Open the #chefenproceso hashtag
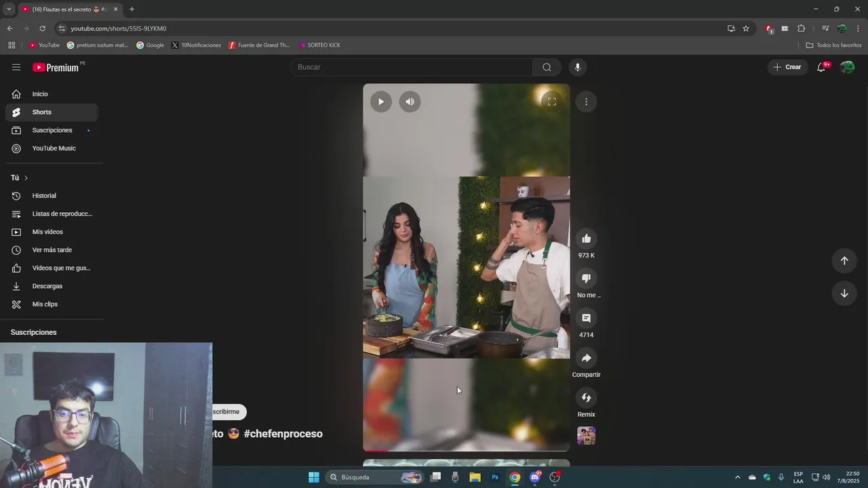The width and height of the screenshot is (868, 488). (x=283, y=434)
